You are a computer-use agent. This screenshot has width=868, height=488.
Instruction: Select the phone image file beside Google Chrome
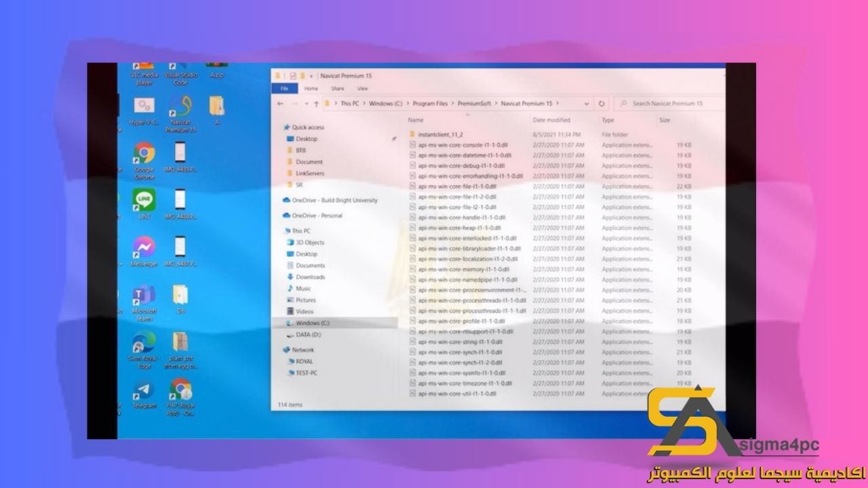(180, 157)
